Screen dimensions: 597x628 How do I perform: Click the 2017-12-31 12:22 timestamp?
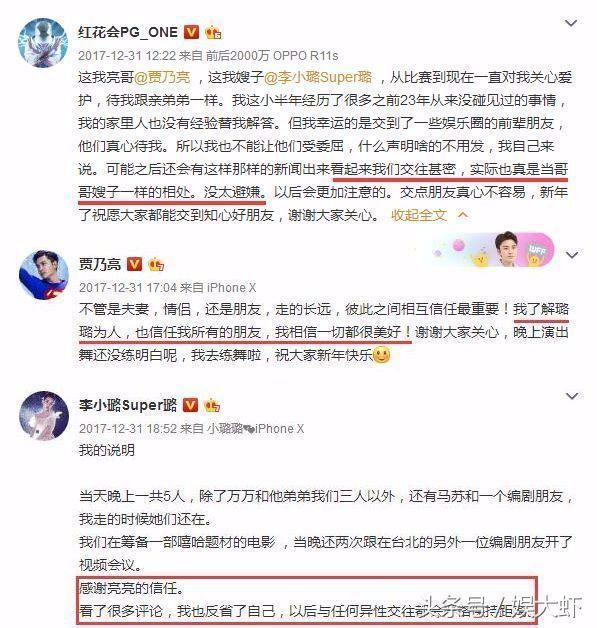127,55
